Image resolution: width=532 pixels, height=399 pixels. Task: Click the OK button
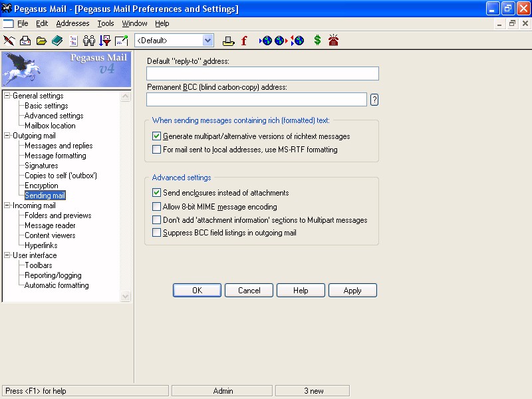[x=197, y=291]
